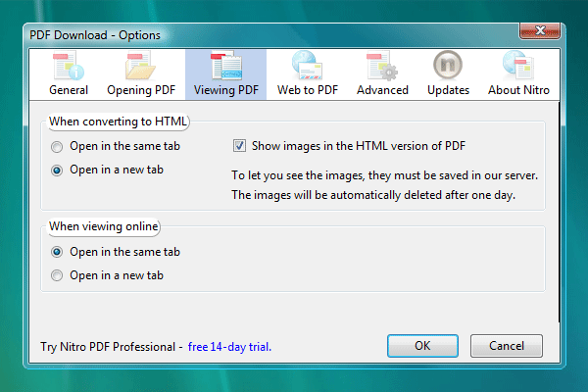Click the Web to PDF icon
The width and height of the screenshot is (588, 392).
click(308, 66)
